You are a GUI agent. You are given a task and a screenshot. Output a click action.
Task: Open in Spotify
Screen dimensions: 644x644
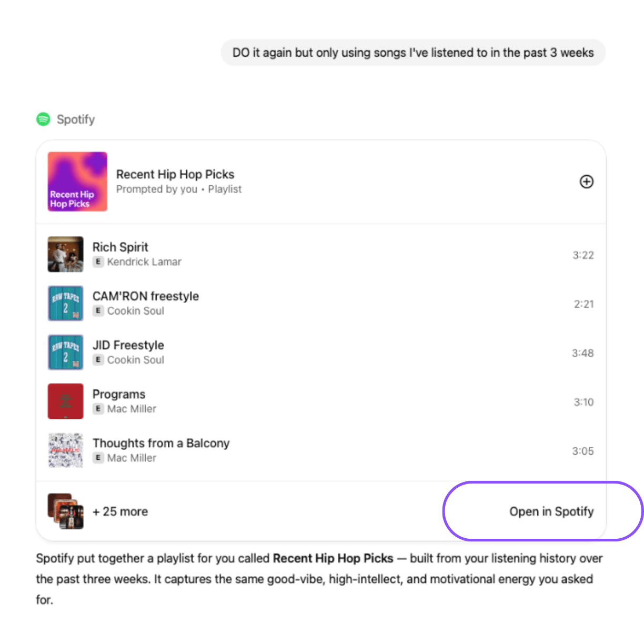pyautogui.click(x=551, y=511)
